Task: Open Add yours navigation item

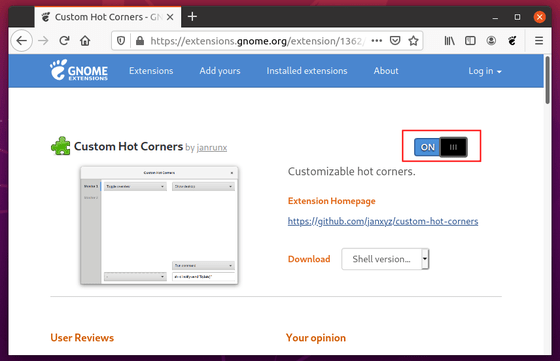Action: point(220,71)
